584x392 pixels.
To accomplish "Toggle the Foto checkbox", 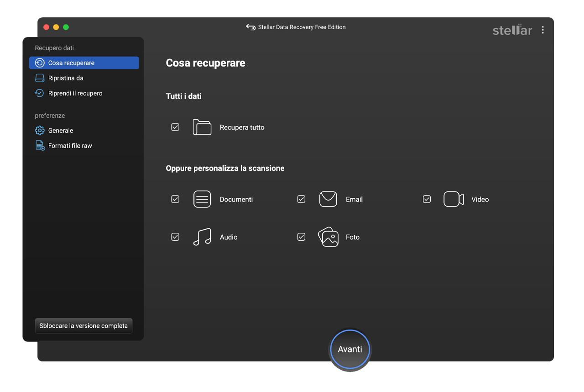I will [301, 237].
